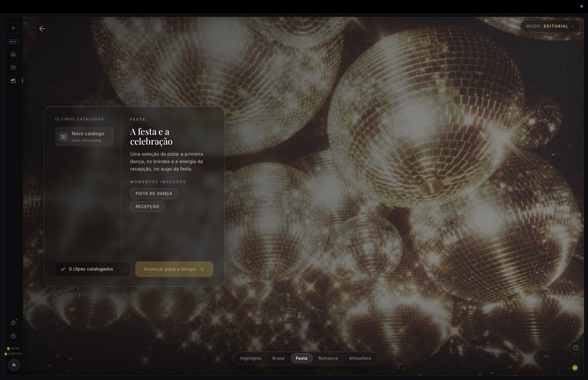This screenshot has height=380, width=588.
Task: Switch to the Highlights tab
Action: 251,358
